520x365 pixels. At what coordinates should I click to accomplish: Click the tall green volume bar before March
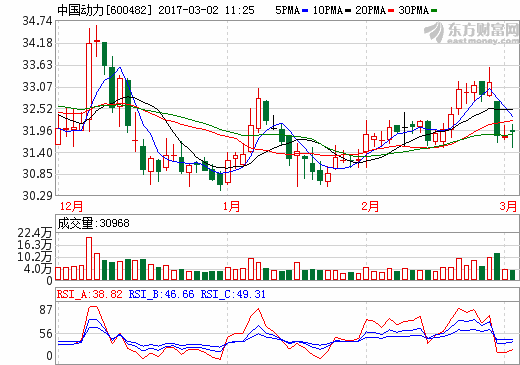point(497,267)
